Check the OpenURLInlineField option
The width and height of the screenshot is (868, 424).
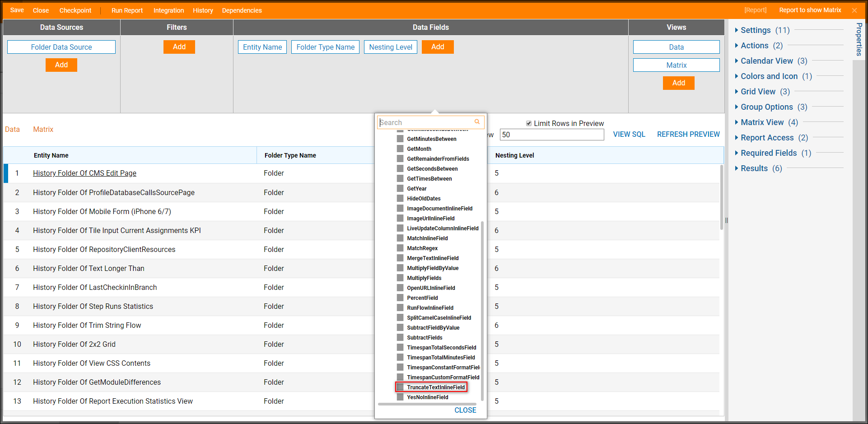click(400, 288)
